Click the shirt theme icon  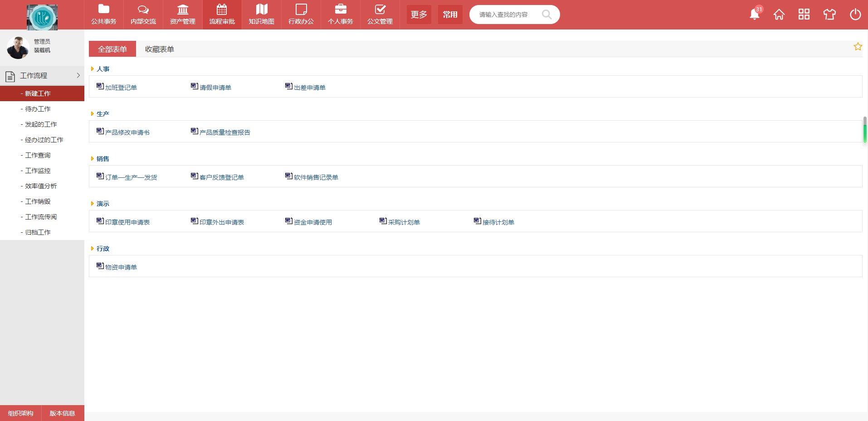(829, 15)
